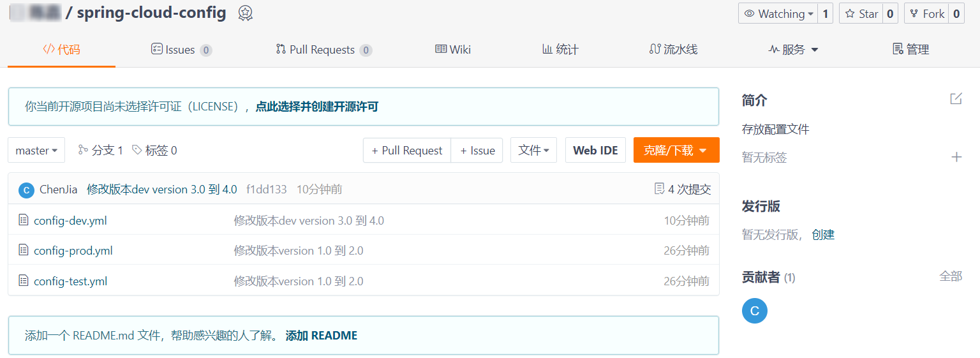Click the 暂无标签 text
Screen dimensions: 980x358
[764, 158]
